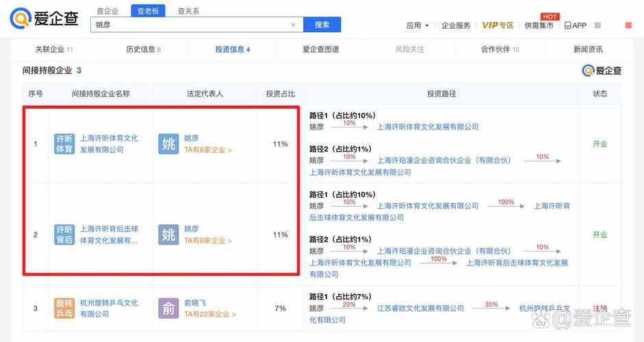The image size is (644, 342).
Task: Click the 投资路径 column header
Action: pos(441,94)
